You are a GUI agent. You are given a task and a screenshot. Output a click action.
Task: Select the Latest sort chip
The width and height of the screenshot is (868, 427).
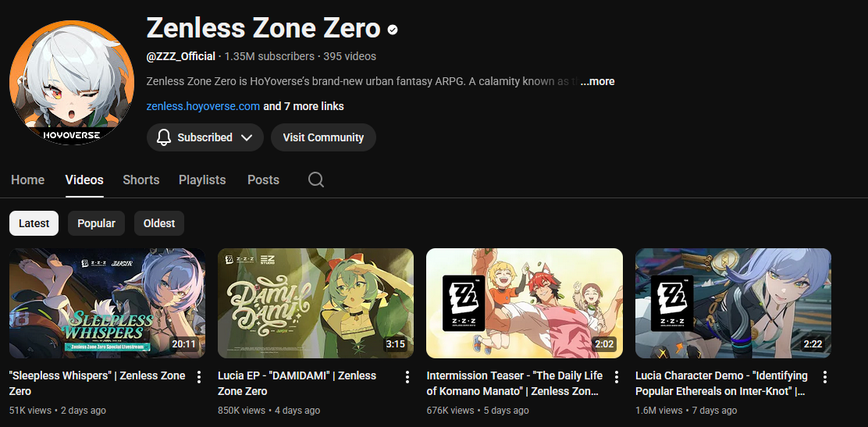34,223
